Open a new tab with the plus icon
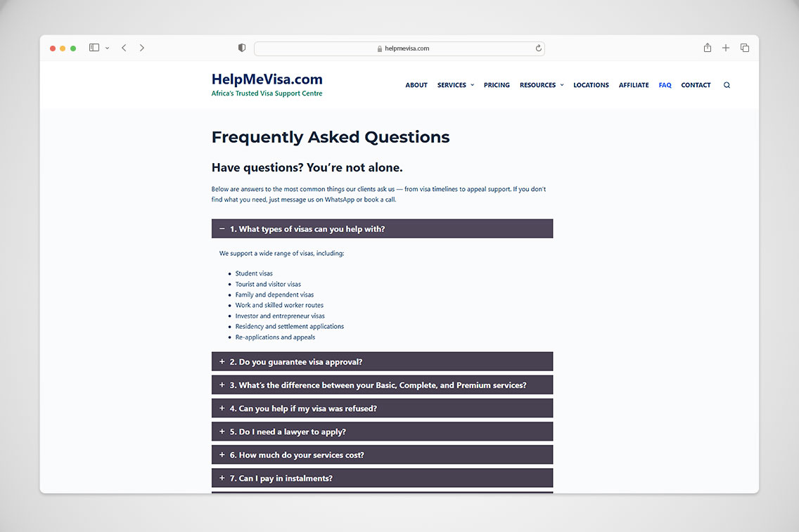This screenshot has height=532, width=799. coord(726,48)
